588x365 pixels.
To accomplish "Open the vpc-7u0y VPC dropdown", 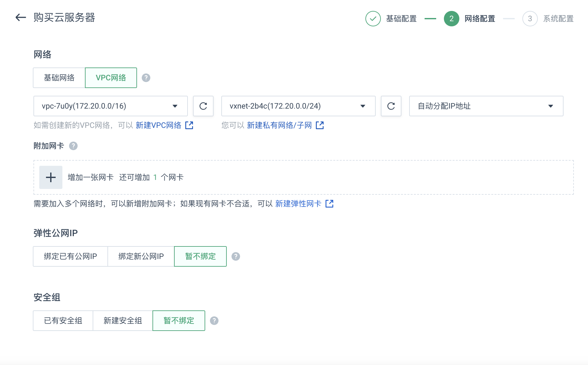I will point(111,106).
